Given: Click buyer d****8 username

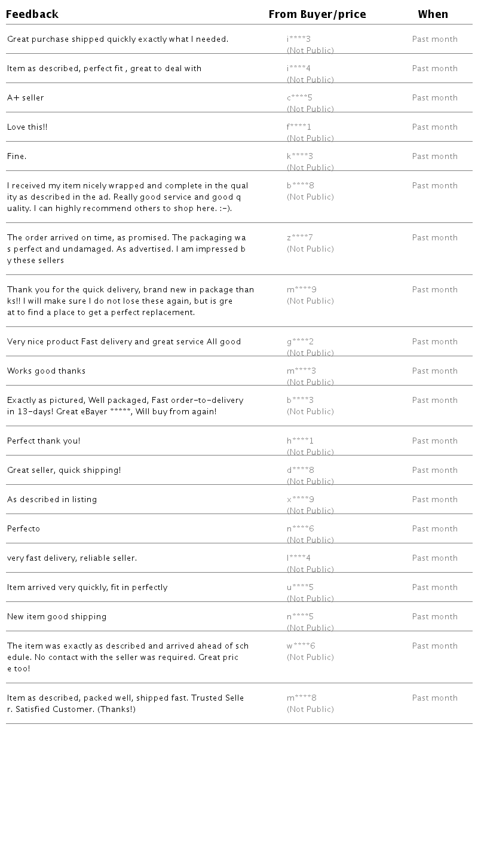Looking at the screenshot, I should [301, 470].
